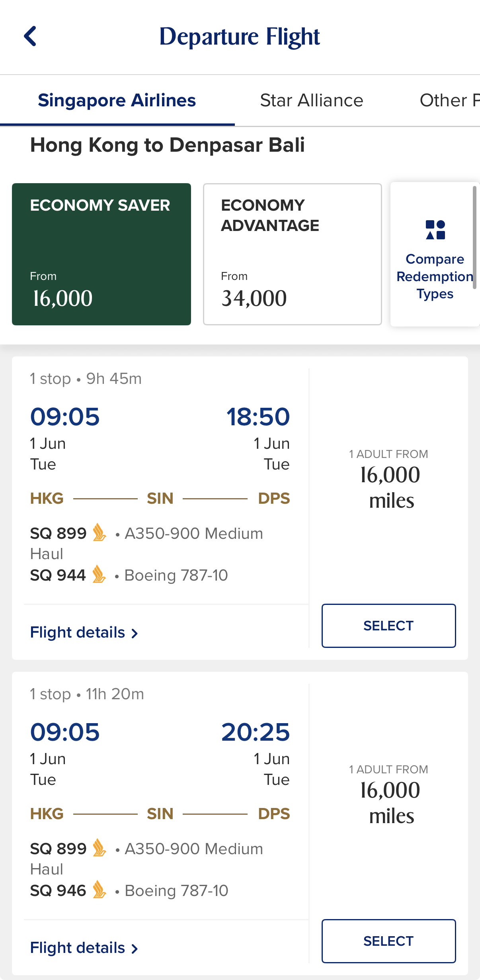Tap Singapore Airlines logo beside SQ 899 first flight
Image resolution: width=480 pixels, height=980 pixels.
tap(99, 532)
